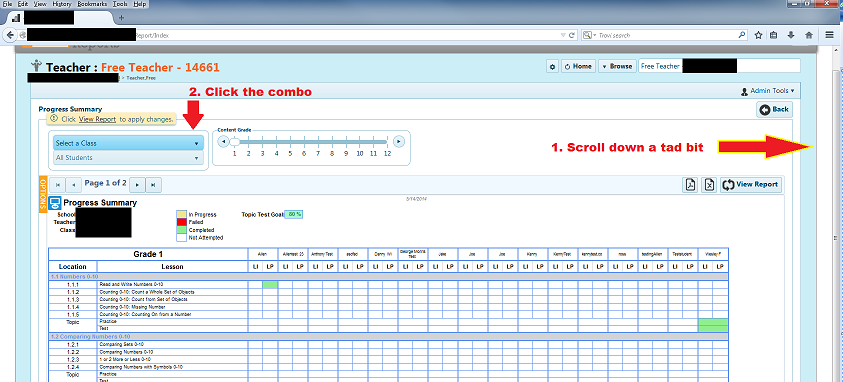Click location cell 1.1.3

[x=73, y=299]
